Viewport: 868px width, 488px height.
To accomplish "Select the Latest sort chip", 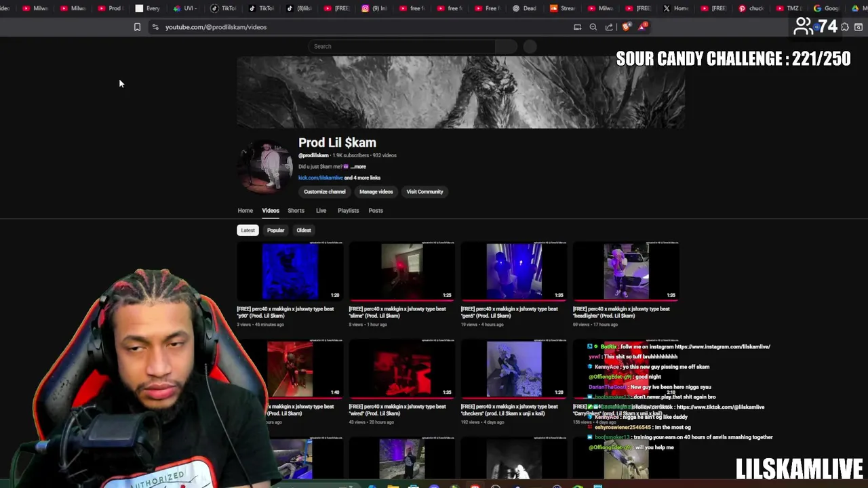I will point(248,230).
